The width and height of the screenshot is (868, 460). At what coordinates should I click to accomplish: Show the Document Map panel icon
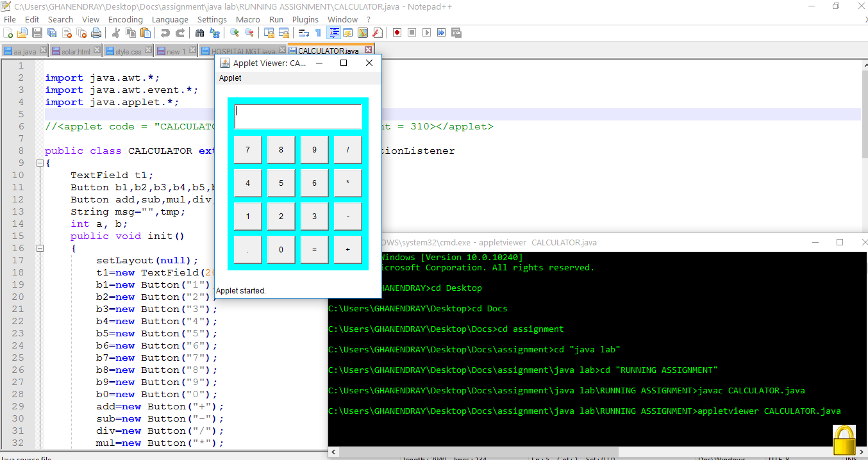(x=363, y=33)
